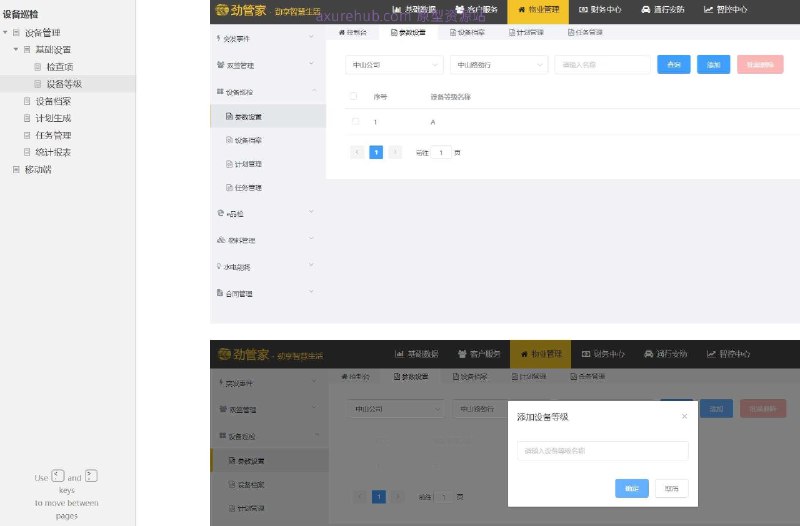Click 财务中心 nav in lower mockup header
Image resolution: width=800 pixels, height=526 pixels.
coord(603,354)
